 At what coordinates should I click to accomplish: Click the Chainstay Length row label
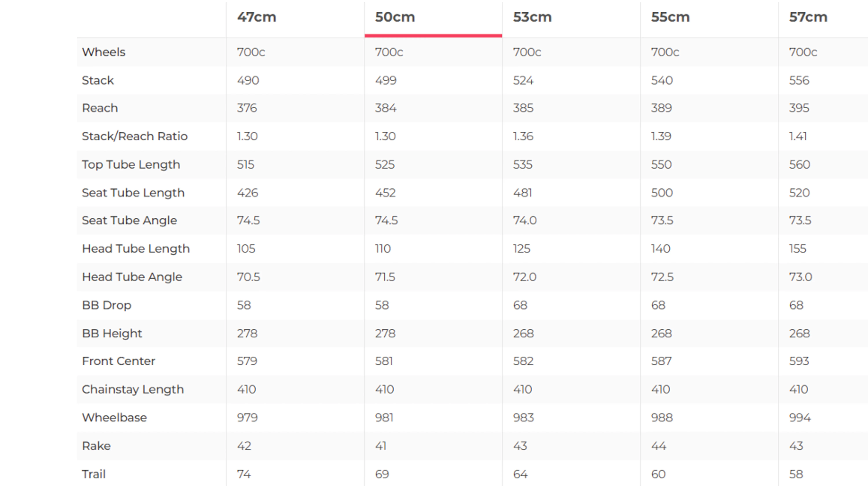coord(133,390)
